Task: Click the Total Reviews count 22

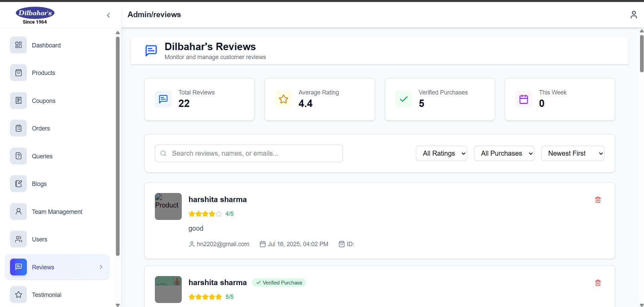Action: click(184, 103)
